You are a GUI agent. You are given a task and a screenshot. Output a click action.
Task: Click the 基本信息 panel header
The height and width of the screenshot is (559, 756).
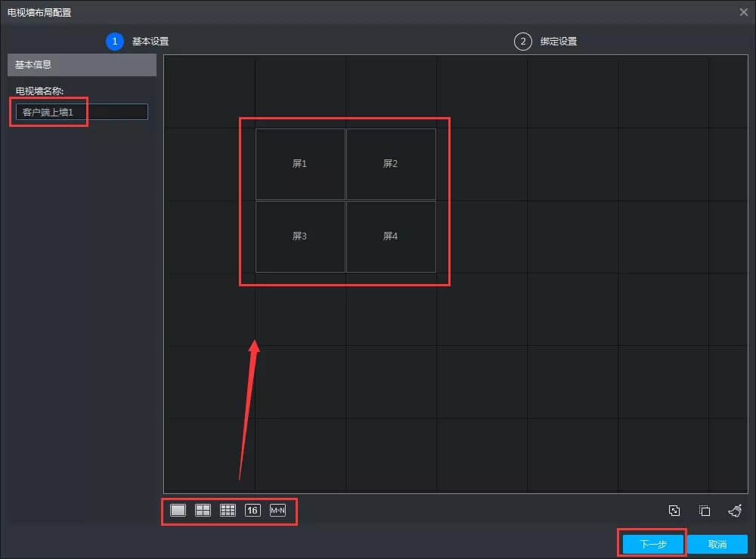tap(82, 65)
